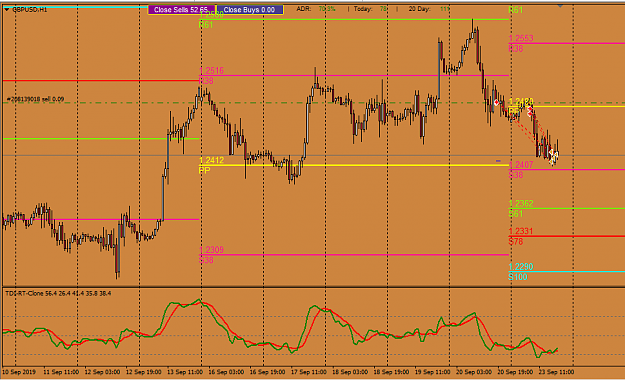Click the 18 Sep 03:00 time label
Viewport: 625px width, 380px height.
[350, 372]
